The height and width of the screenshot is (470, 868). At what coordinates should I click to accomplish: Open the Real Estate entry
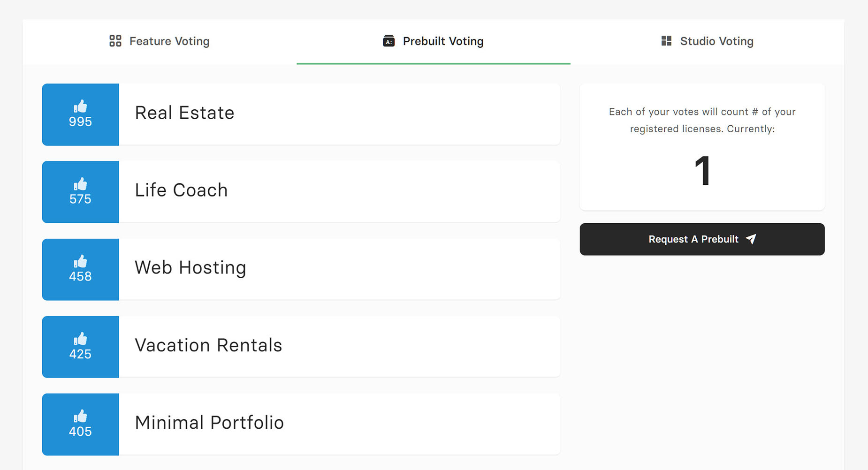(x=339, y=114)
